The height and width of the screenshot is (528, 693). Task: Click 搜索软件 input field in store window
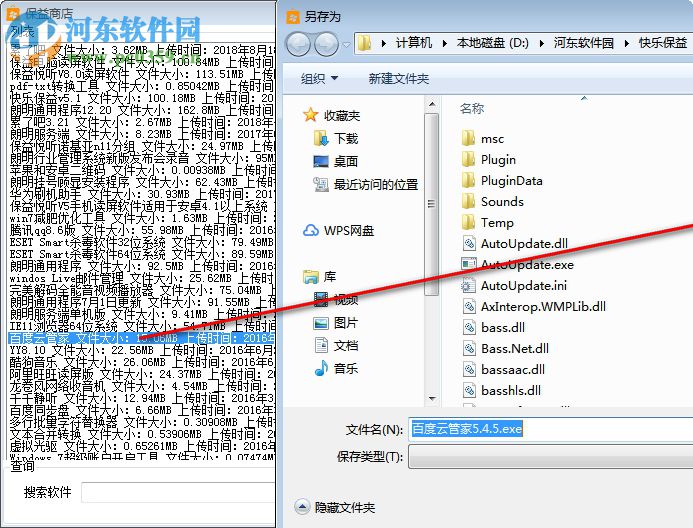click(x=178, y=493)
